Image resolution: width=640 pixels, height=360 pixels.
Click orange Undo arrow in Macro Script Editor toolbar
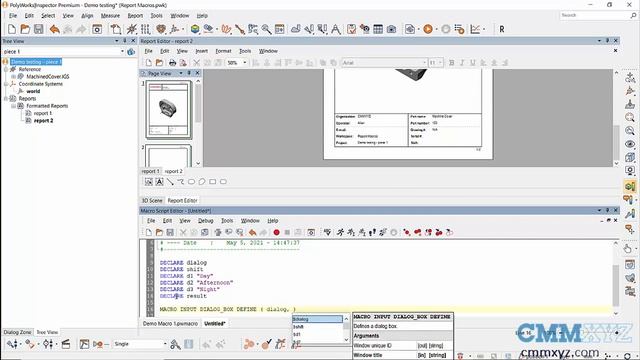tap(252, 232)
